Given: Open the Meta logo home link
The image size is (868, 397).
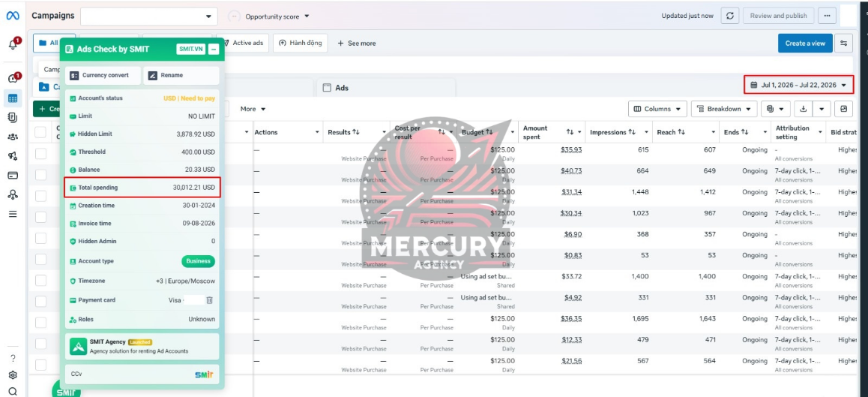Looking at the screenshot, I should pos(13,16).
